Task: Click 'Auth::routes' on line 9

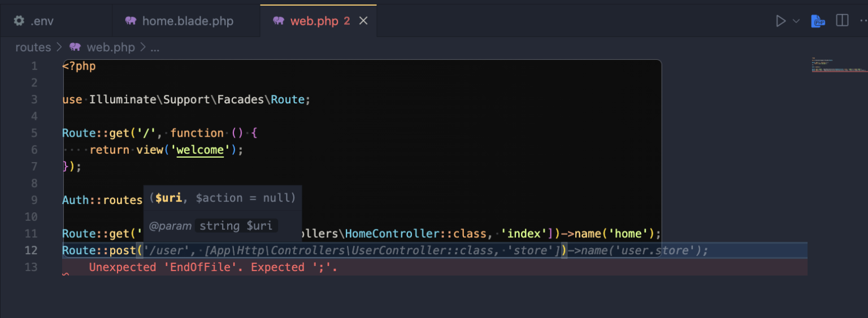Action: (x=102, y=200)
